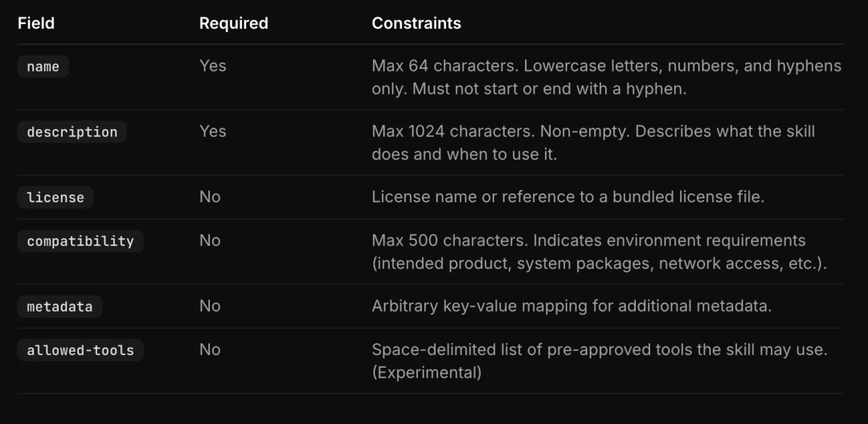Click the metadata field code tag
The image size is (868, 424).
point(59,306)
